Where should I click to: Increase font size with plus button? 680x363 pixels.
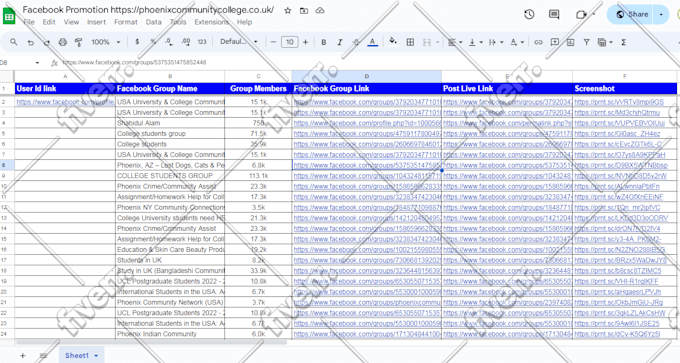click(x=305, y=42)
